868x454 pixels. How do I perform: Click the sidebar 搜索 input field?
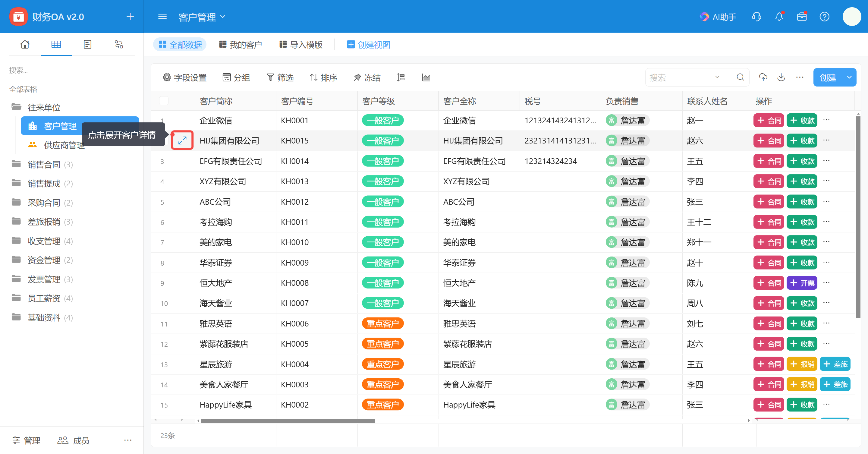click(x=71, y=70)
